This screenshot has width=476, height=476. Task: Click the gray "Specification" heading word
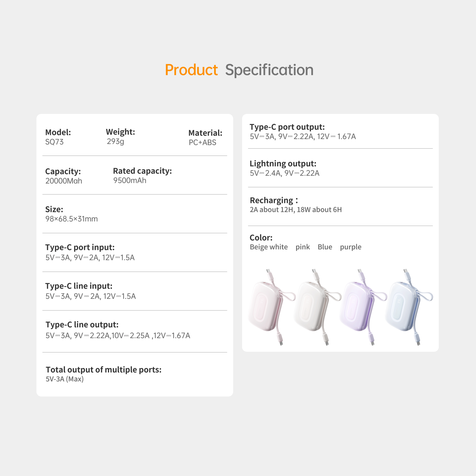coord(269,70)
